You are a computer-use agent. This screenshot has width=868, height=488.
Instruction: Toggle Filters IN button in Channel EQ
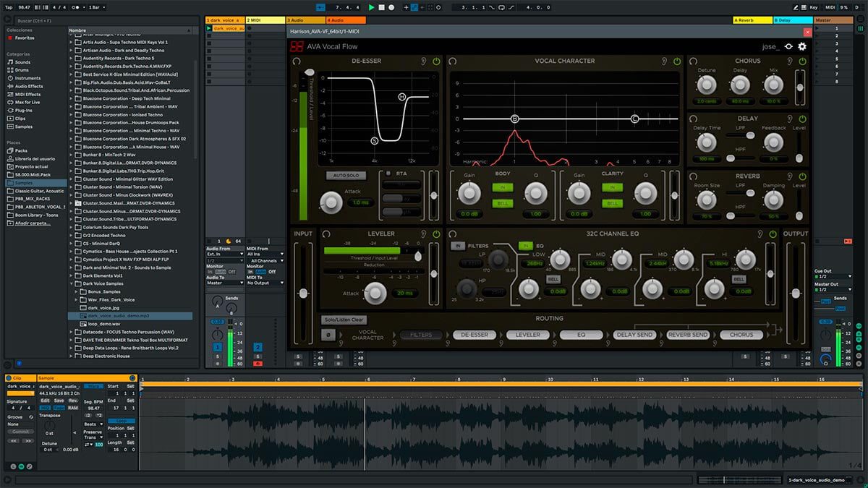tap(458, 246)
